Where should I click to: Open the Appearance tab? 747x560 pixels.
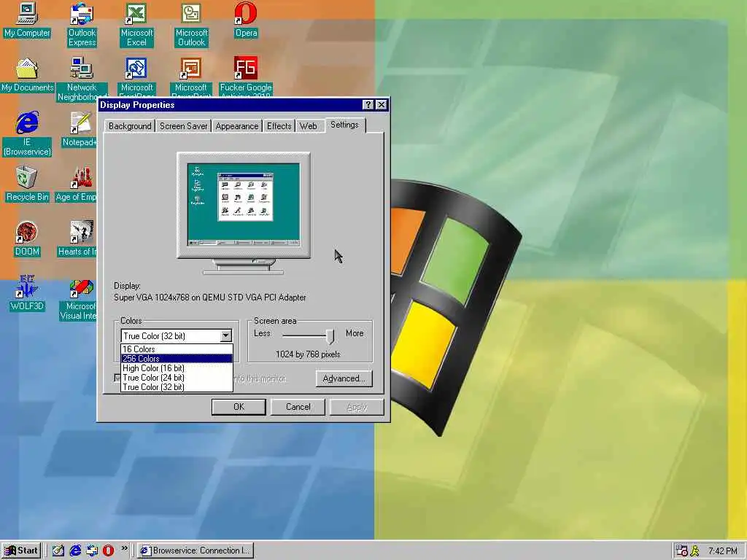pyautogui.click(x=237, y=126)
